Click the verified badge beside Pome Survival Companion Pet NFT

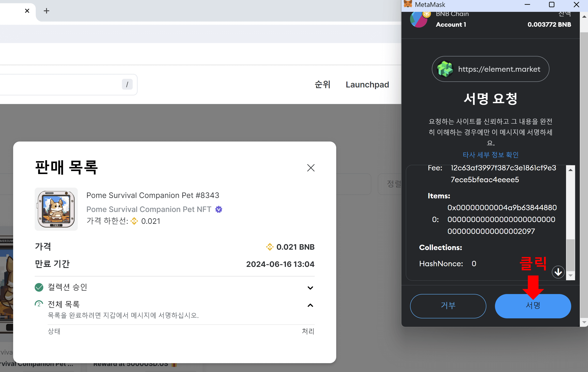[219, 209]
